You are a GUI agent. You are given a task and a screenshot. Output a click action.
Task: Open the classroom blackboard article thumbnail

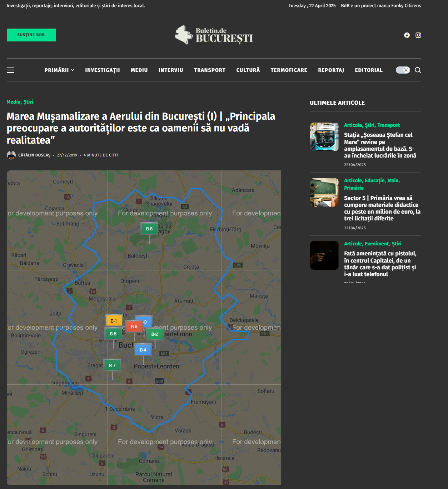point(324,193)
